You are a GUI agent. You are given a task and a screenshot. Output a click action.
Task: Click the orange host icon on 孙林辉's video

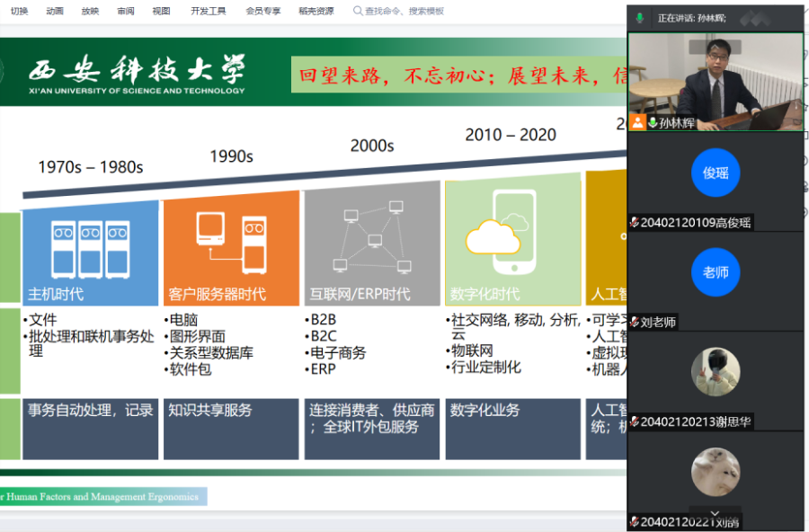pos(637,123)
